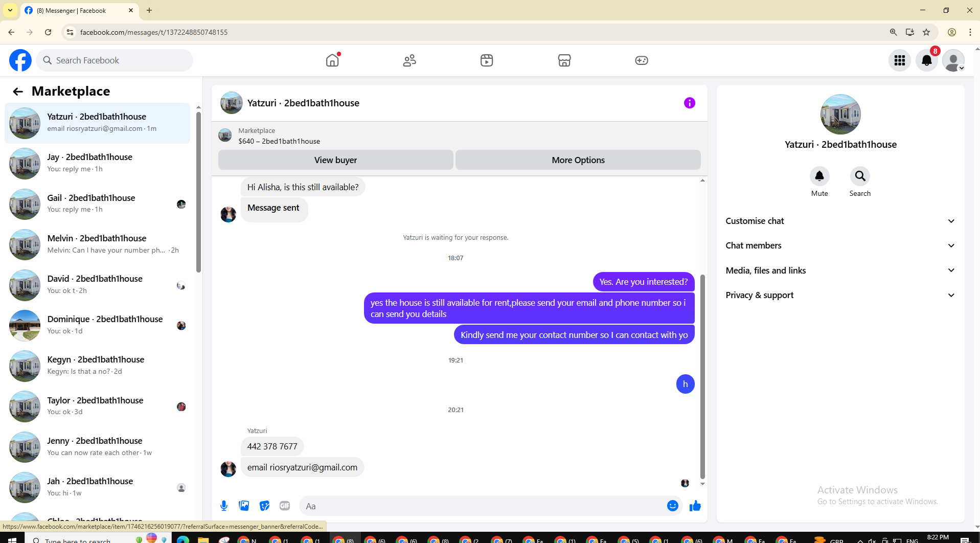The image size is (980, 543).
Task: Open the emoji picker smiley icon
Action: pos(673,506)
